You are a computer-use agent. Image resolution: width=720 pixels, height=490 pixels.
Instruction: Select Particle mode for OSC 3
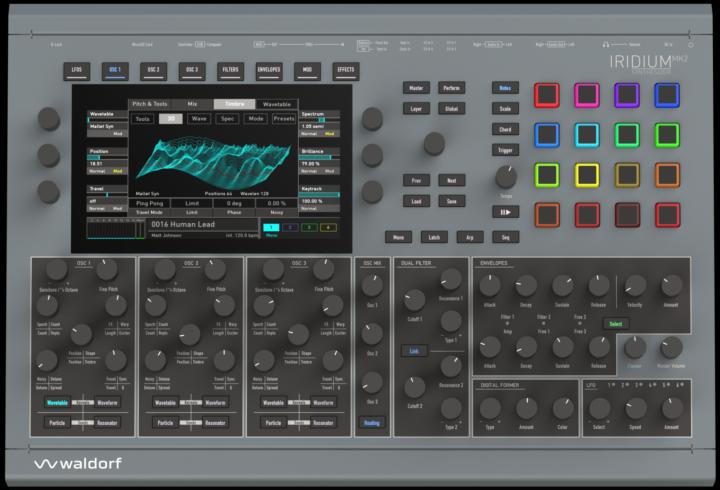(273, 422)
